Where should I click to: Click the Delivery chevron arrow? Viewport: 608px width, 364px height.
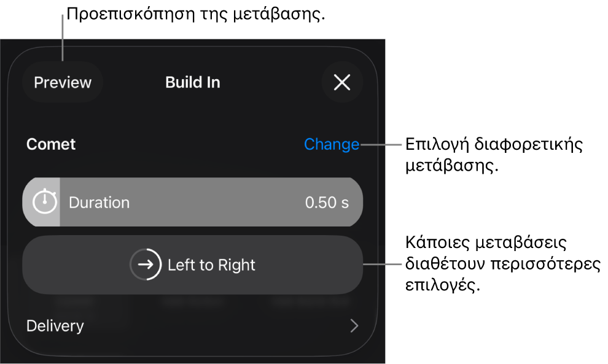coord(354,326)
